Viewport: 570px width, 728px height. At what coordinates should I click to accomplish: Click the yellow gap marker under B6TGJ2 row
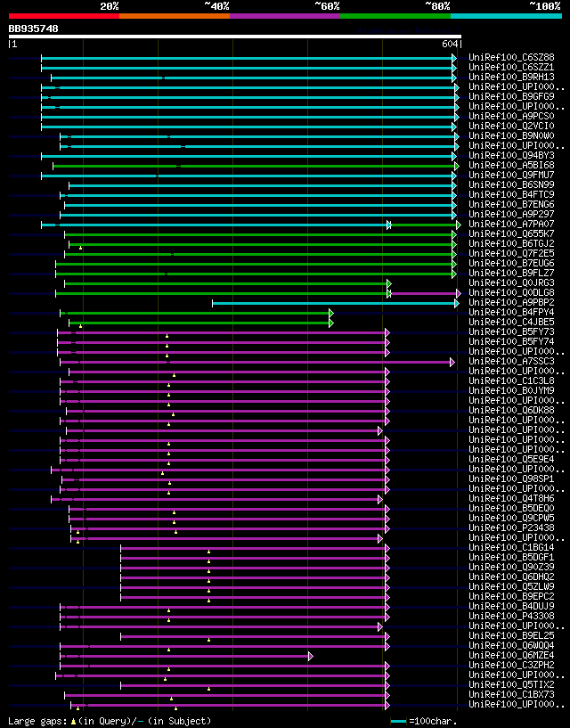tap(80, 248)
